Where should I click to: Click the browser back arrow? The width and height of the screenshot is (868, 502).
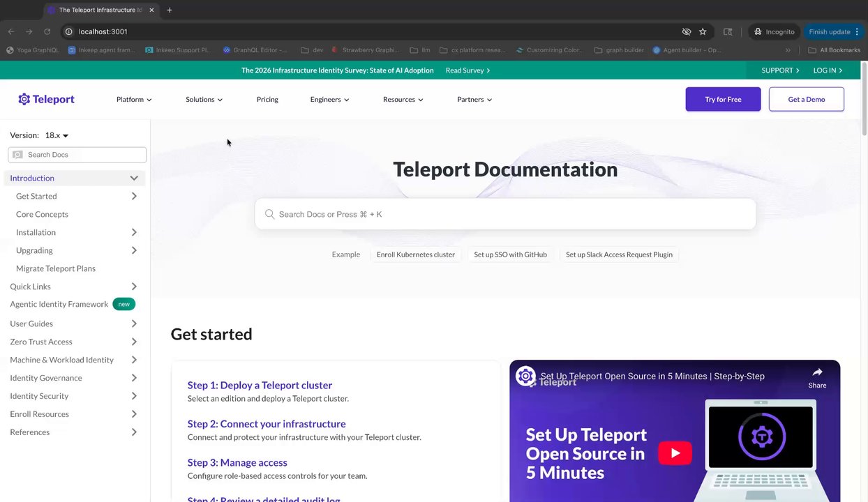(x=10, y=31)
